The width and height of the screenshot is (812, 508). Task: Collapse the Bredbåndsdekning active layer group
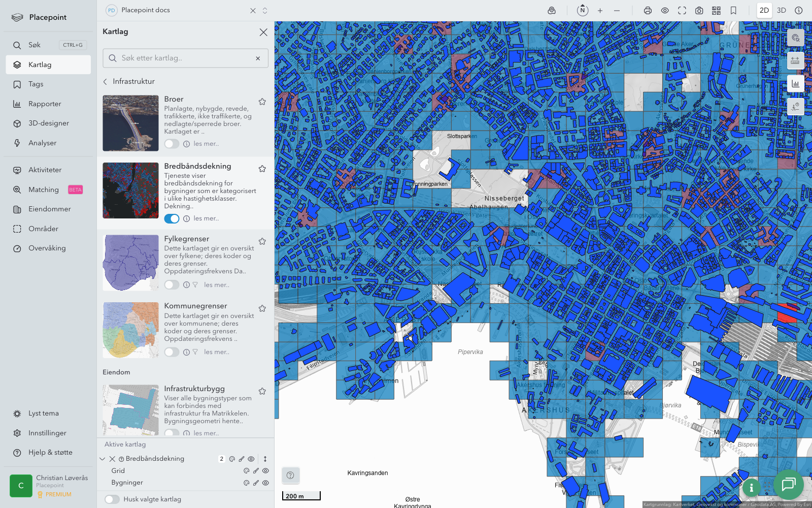[x=103, y=459]
